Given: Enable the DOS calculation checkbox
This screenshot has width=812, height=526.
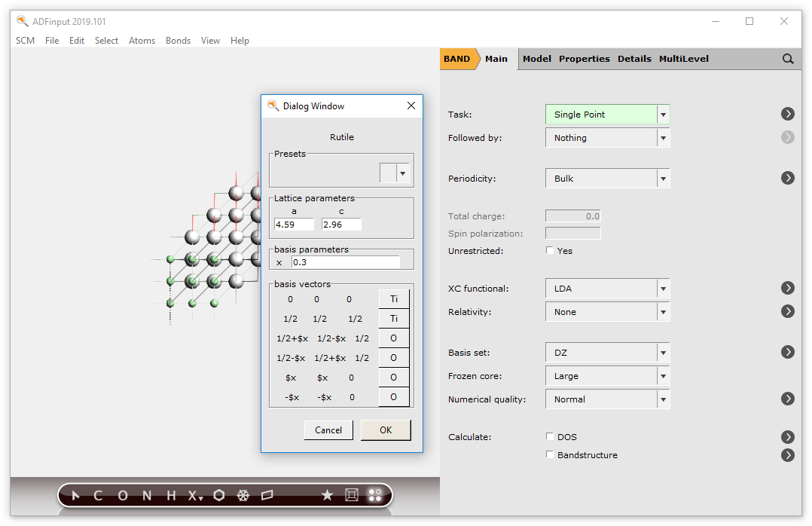Looking at the screenshot, I should click(549, 436).
